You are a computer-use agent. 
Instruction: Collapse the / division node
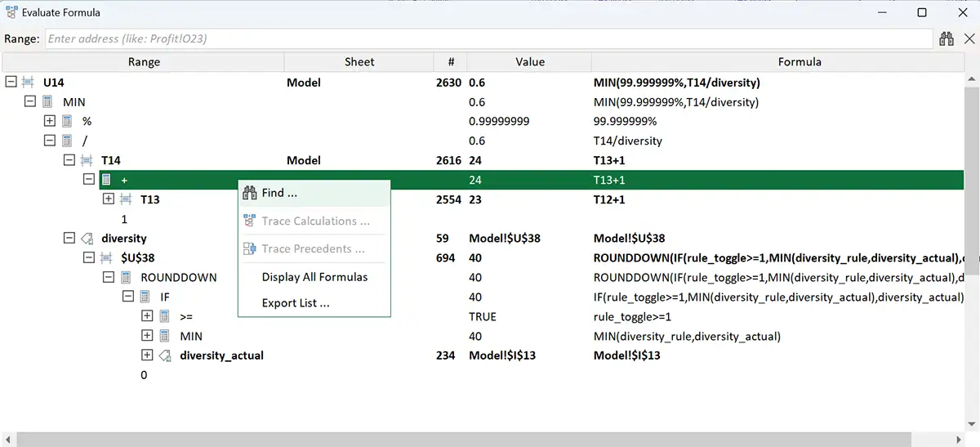click(50, 141)
